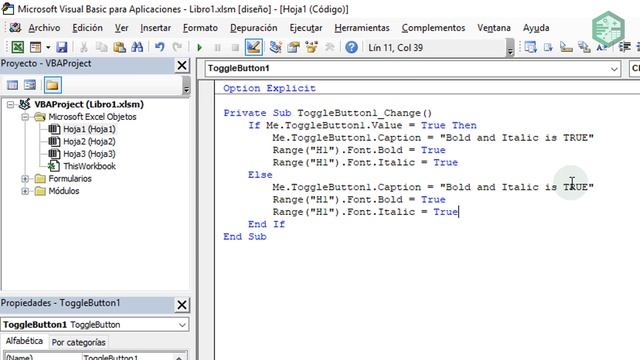Close the Propiedades - ToggleButton1 panel
Viewport: 640px width, 360px height.
point(182,304)
